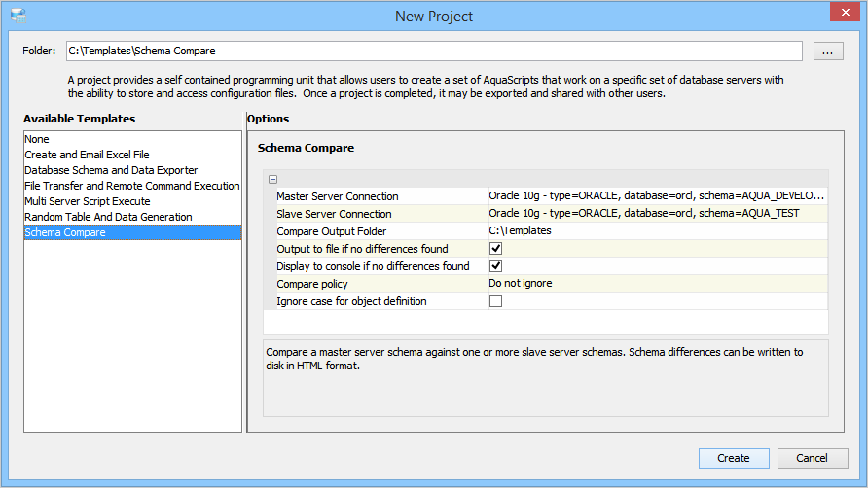Select the None template

click(x=37, y=139)
